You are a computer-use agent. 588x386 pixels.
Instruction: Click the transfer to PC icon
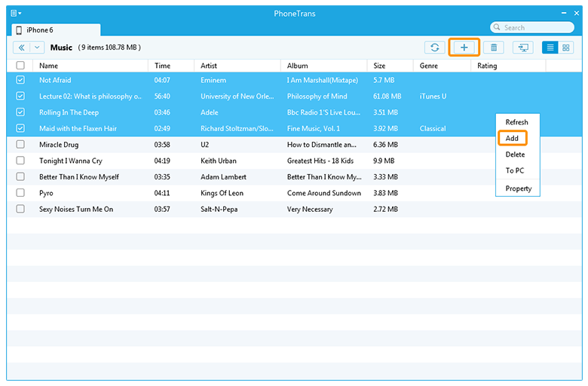tap(522, 47)
